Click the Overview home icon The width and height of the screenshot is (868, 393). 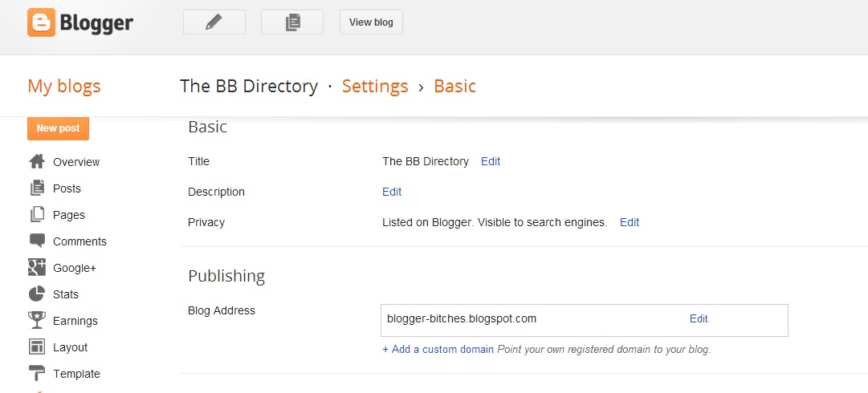pyautogui.click(x=37, y=161)
